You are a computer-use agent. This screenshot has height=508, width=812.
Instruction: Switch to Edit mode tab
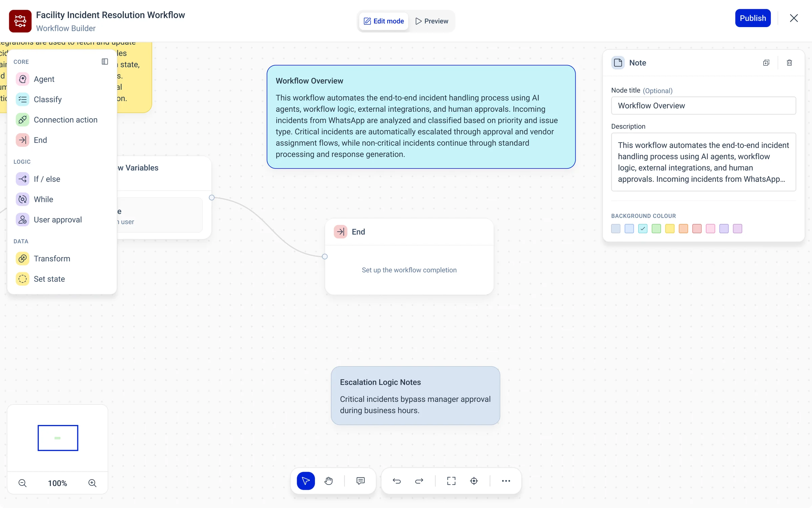[384, 21]
